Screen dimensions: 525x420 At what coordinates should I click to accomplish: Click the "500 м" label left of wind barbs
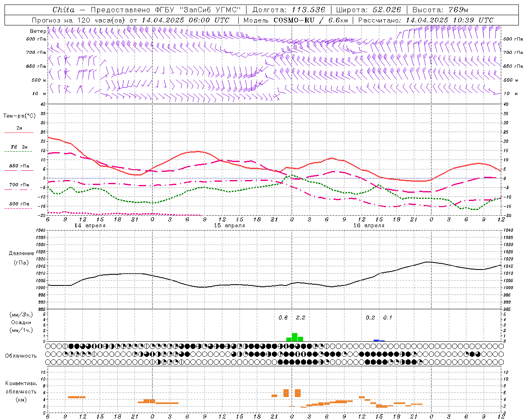tap(39, 80)
